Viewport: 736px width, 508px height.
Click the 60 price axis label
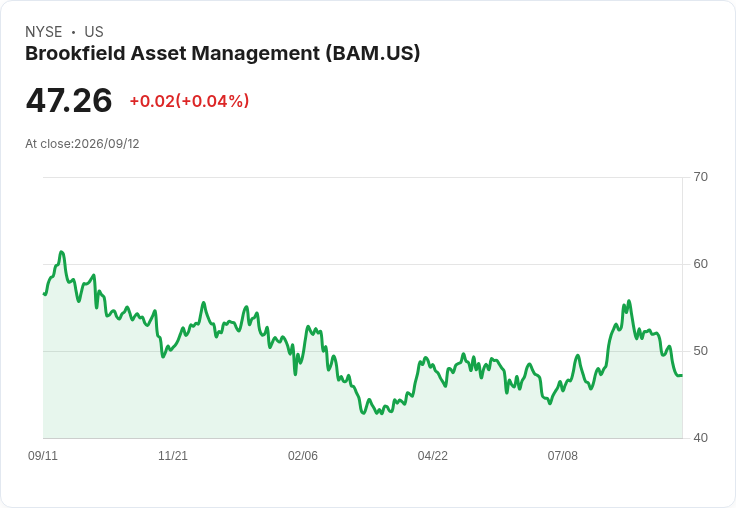[x=700, y=264]
